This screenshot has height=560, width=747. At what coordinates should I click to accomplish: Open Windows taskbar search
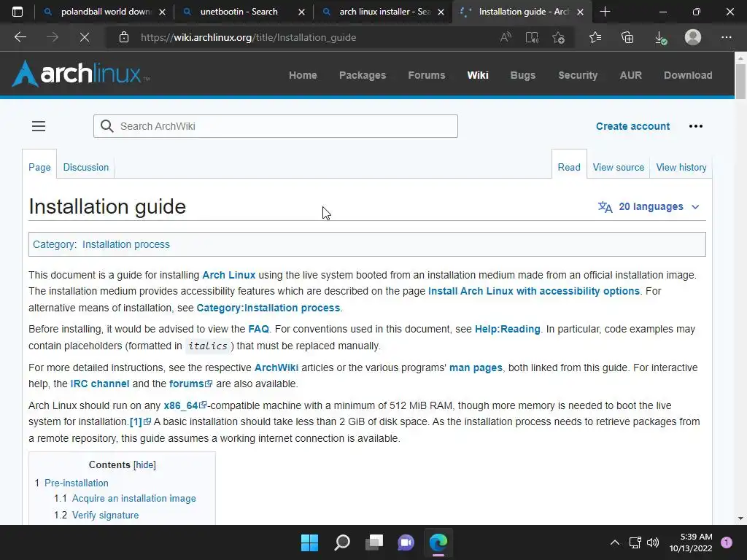[342, 542]
